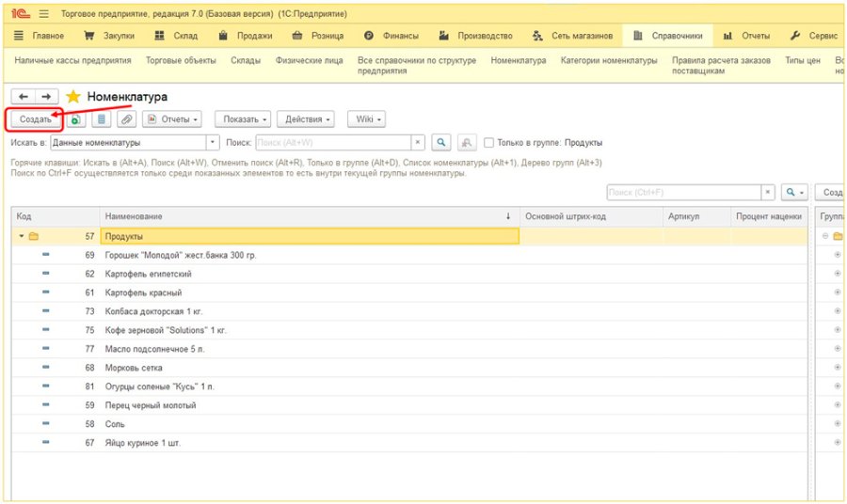Click the magnifier search button next to Поиск
Viewport: 847px width, 504px height.
click(441, 143)
